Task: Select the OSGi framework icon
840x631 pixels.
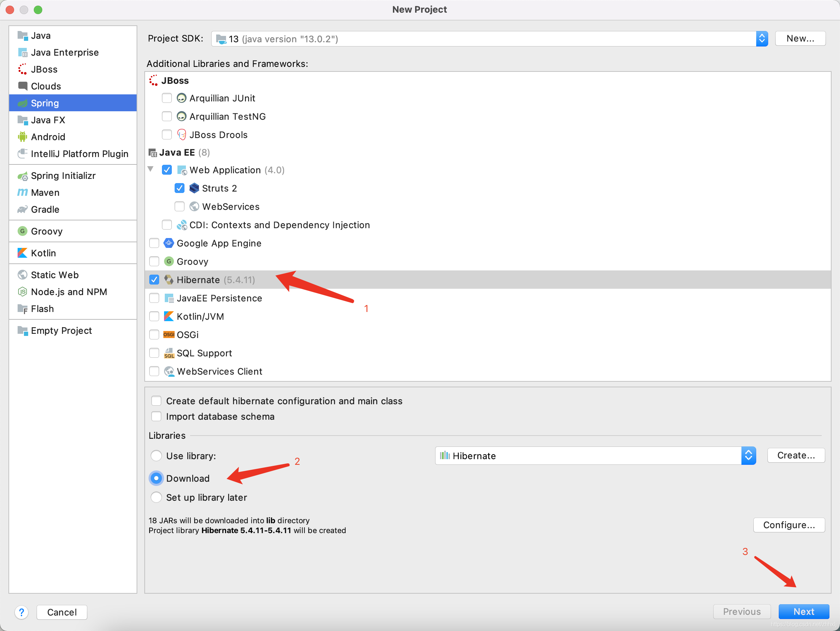Action: 169,335
